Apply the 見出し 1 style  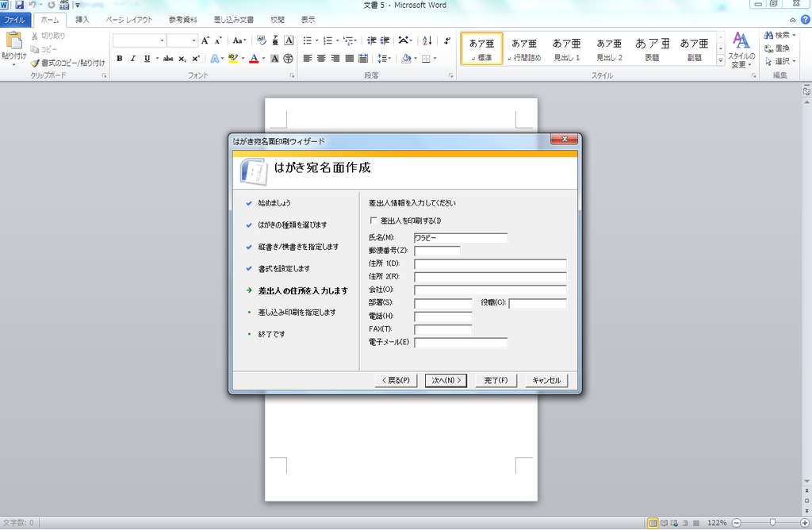566,49
